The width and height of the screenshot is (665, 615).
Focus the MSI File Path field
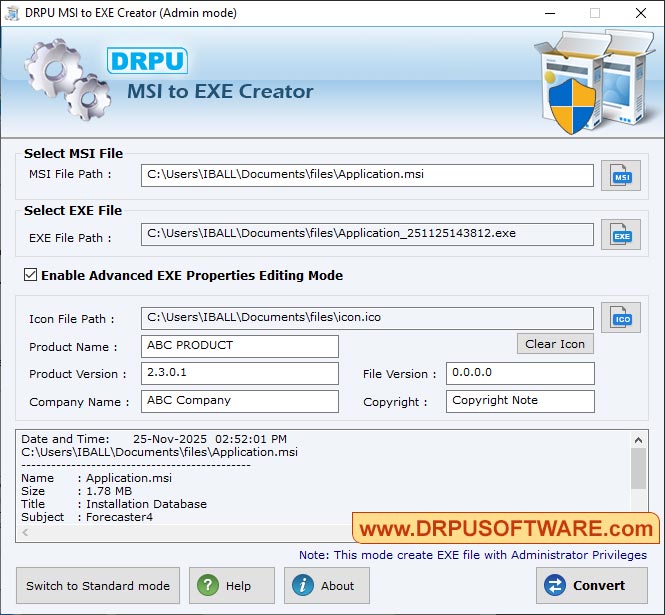coord(367,175)
